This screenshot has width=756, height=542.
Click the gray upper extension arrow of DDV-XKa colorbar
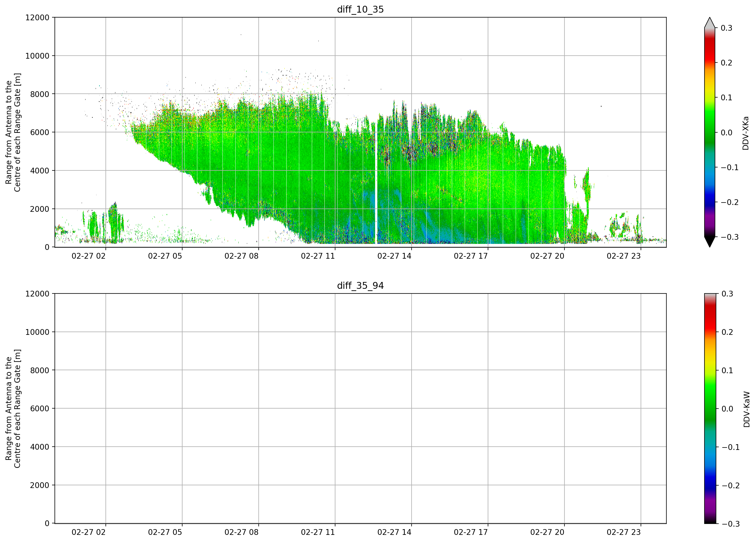710,23
